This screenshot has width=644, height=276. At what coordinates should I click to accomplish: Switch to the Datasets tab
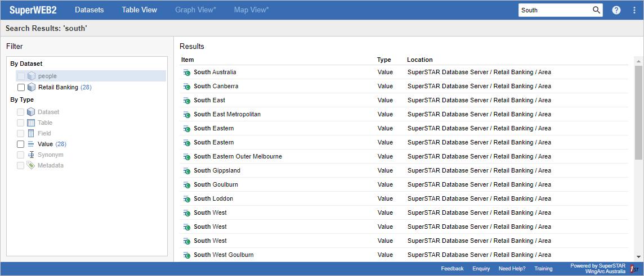89,10
